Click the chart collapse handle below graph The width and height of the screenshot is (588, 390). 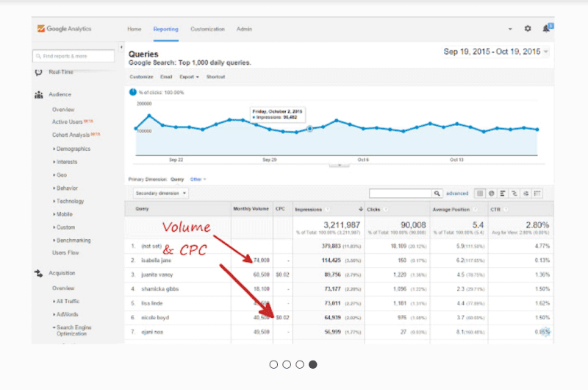(339, 165)
